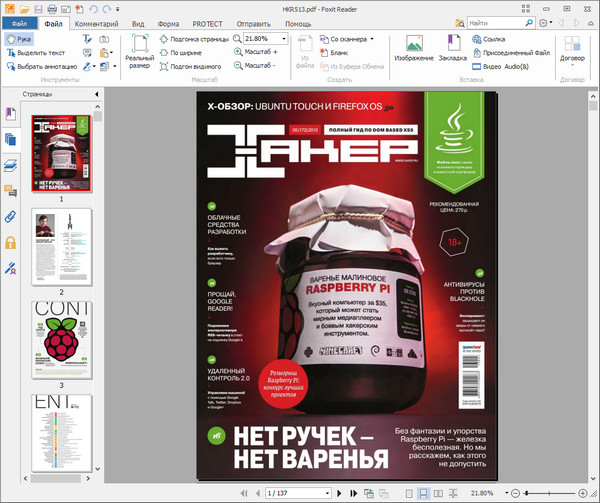Select the Hand (Рука) tool

pos(19,39)
